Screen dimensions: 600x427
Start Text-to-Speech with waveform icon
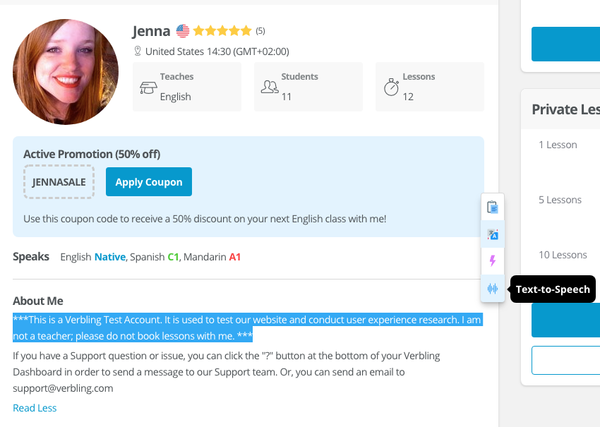[x=492, y=288]
